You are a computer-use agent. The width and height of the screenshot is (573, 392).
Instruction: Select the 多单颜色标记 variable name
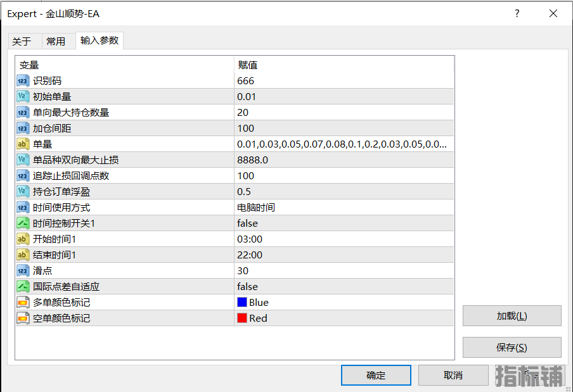pyautogui.click(x=61, y=302)
